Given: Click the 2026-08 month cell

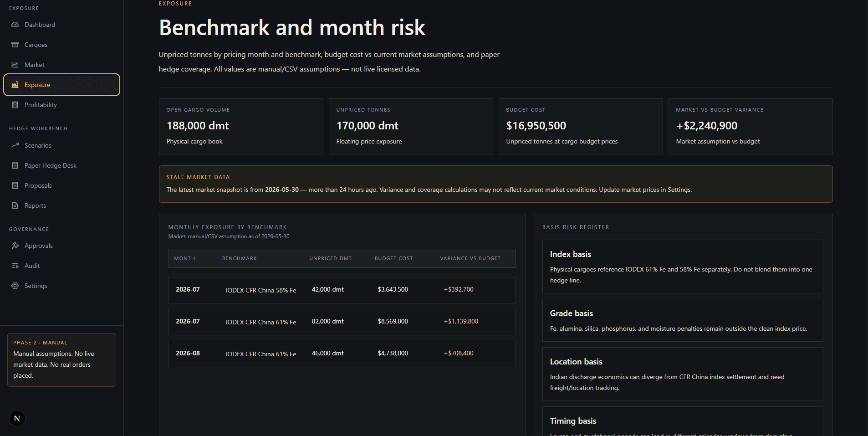Looking at the screenshot, I should [x=188, y=353].
